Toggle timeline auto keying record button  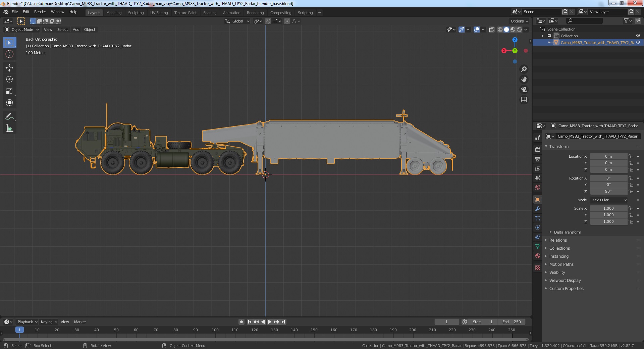(x=241, y=322)
